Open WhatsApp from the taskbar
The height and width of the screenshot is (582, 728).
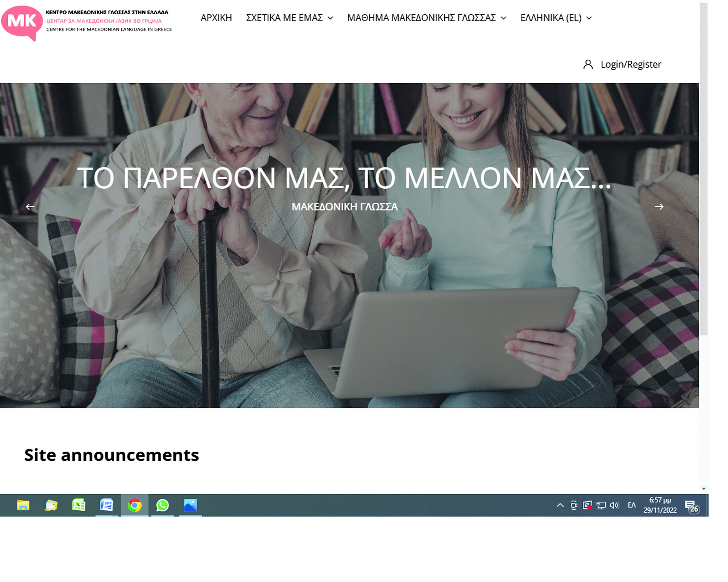[162, 505]
